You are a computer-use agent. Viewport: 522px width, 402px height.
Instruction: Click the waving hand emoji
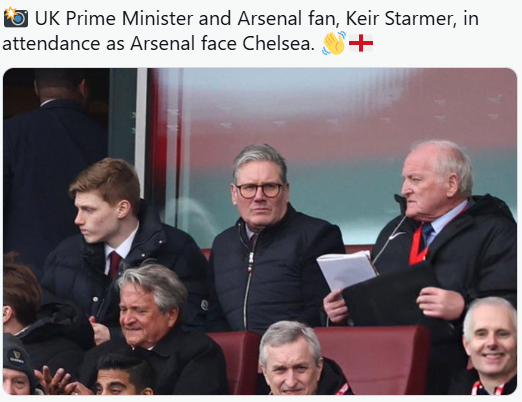[x=334, y=43]
